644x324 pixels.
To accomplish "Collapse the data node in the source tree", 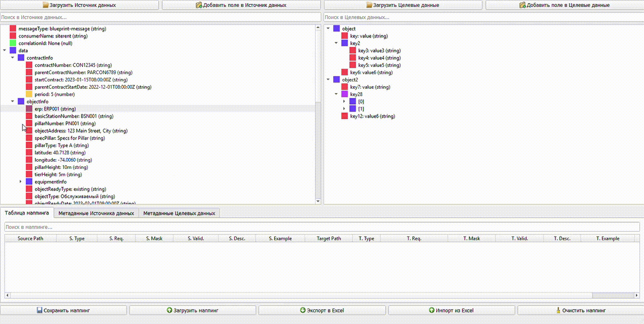I will [x=4, y=50].
